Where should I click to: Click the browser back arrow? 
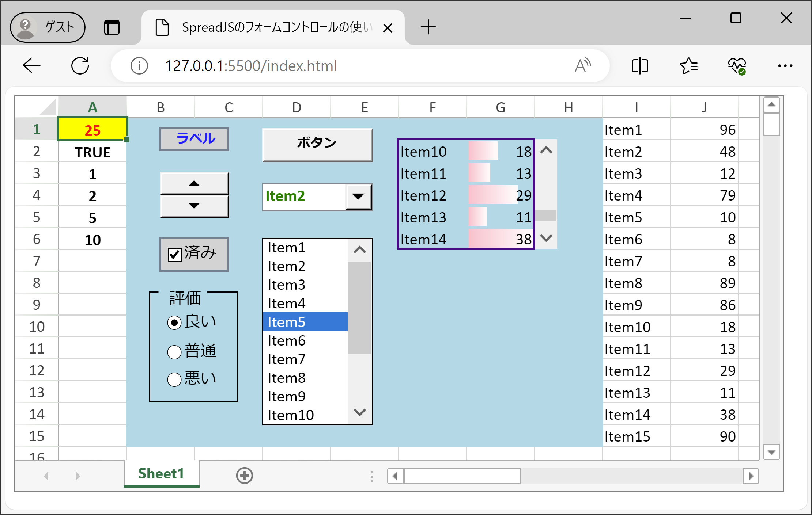pos(31,66)
